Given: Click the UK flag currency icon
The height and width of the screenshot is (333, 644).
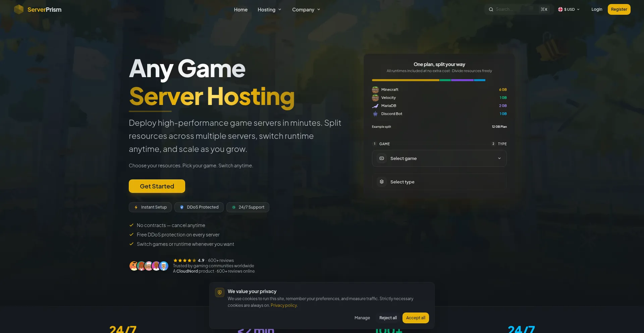Looking at the screenshot, I should coord(560,9).
